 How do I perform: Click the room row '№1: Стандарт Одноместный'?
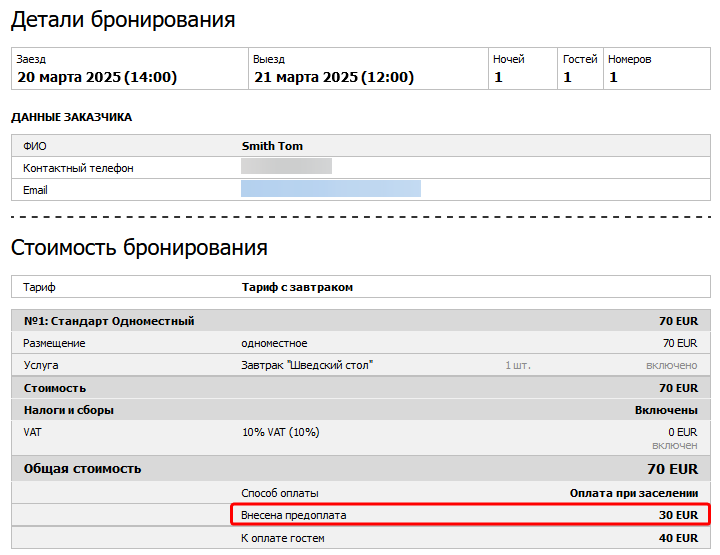(x=361, y=321)
